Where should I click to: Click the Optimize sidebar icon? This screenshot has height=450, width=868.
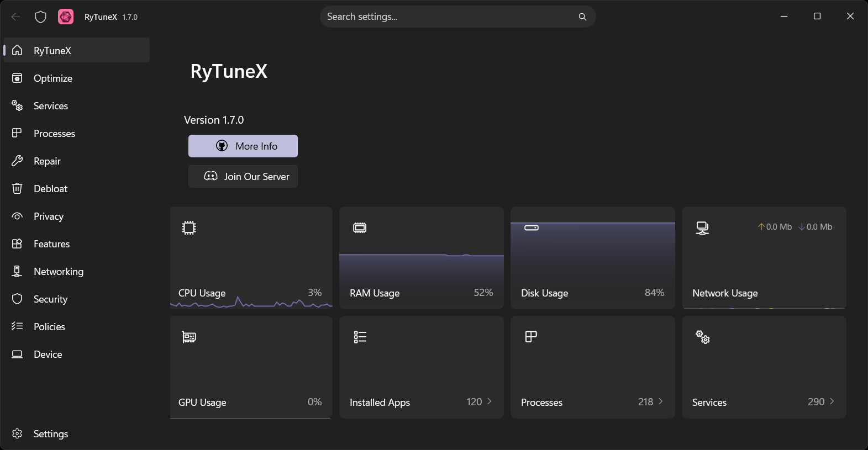click(x=17, y=78)
